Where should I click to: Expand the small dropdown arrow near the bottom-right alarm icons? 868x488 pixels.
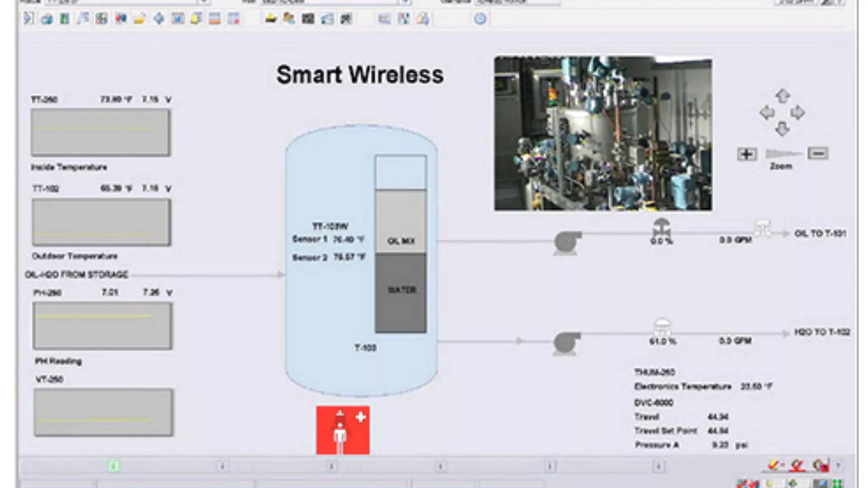(838, 465)
